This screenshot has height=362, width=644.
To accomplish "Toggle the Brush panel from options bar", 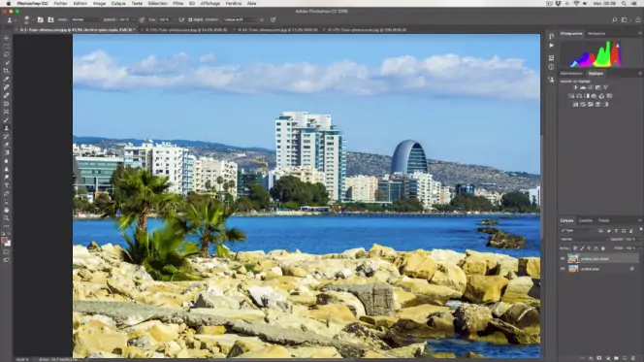I will pyautogui.click(x=40, y=19).
